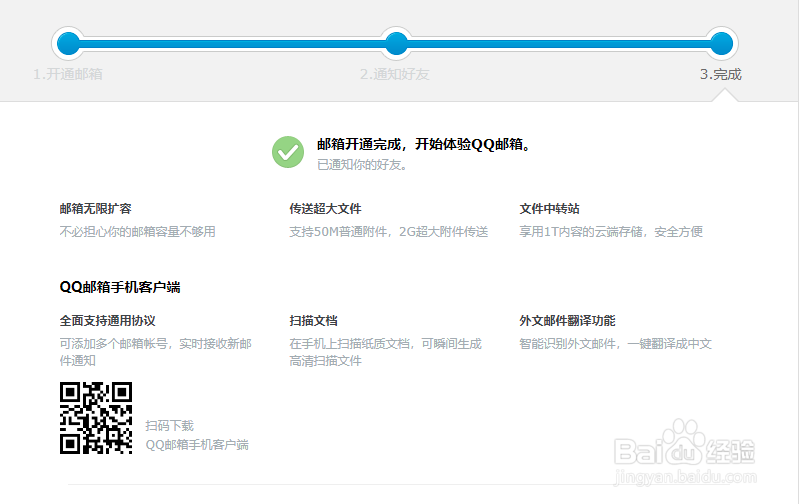Select step circle for 3.完成
The height and width of the screenshot is (504, 801).
coord(721,43)
